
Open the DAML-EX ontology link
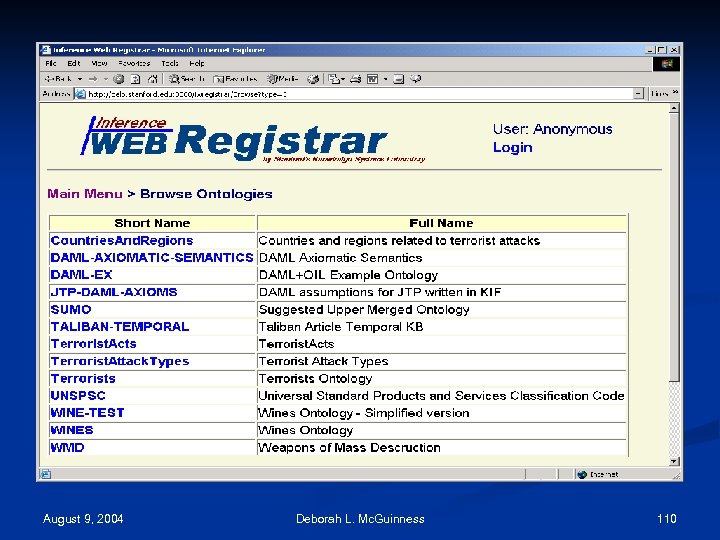coord(81,275)
